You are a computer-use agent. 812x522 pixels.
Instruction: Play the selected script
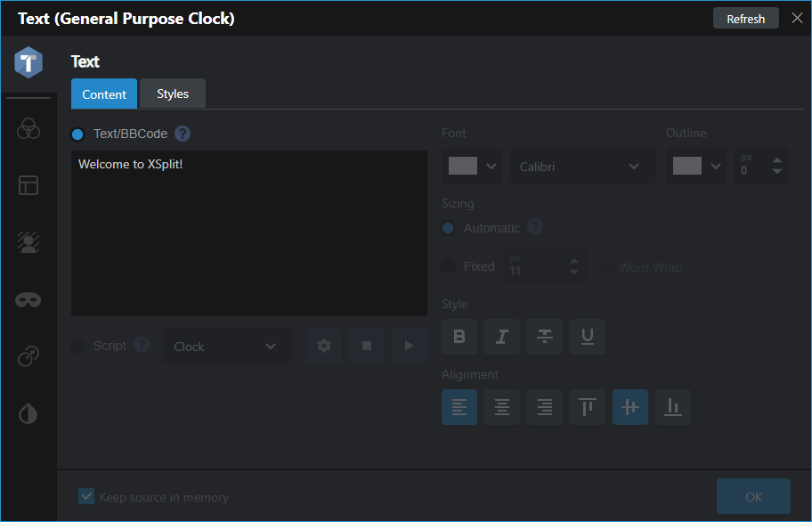409,346
